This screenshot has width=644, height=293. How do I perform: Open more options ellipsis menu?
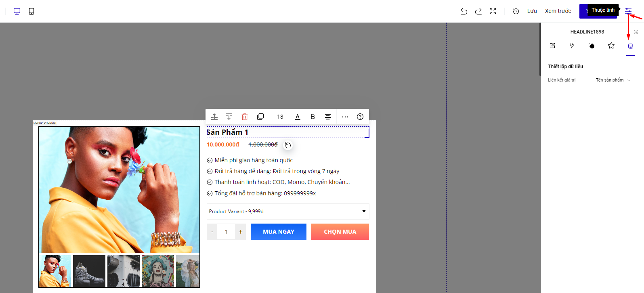345,117
